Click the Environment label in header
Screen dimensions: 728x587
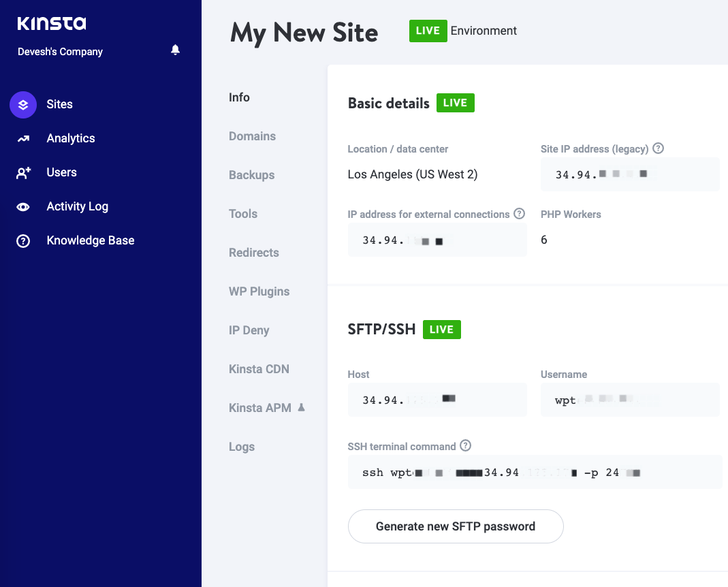click(x=484, y=31)
